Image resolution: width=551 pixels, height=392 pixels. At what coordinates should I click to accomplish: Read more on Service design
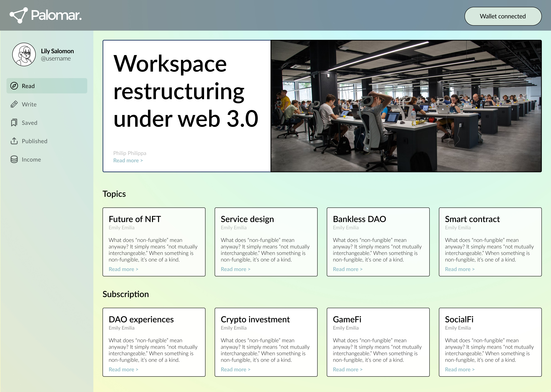pyautogui.click(x=236, y=269)
